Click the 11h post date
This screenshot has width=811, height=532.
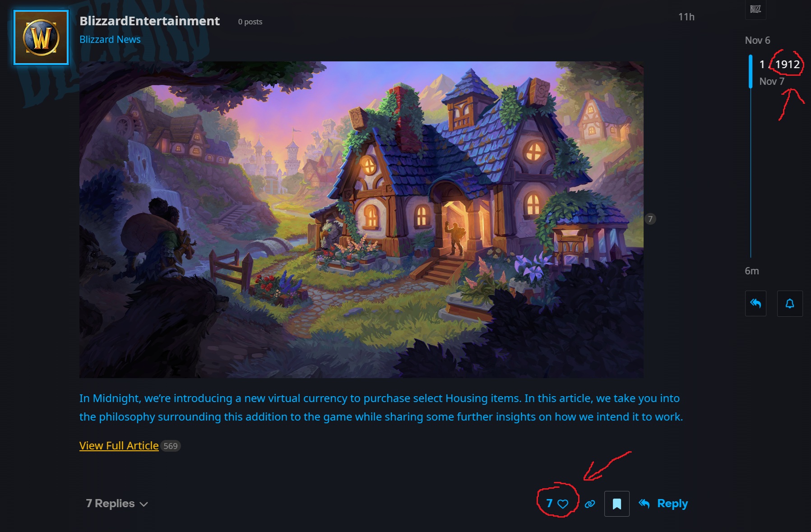pos(686,17)
